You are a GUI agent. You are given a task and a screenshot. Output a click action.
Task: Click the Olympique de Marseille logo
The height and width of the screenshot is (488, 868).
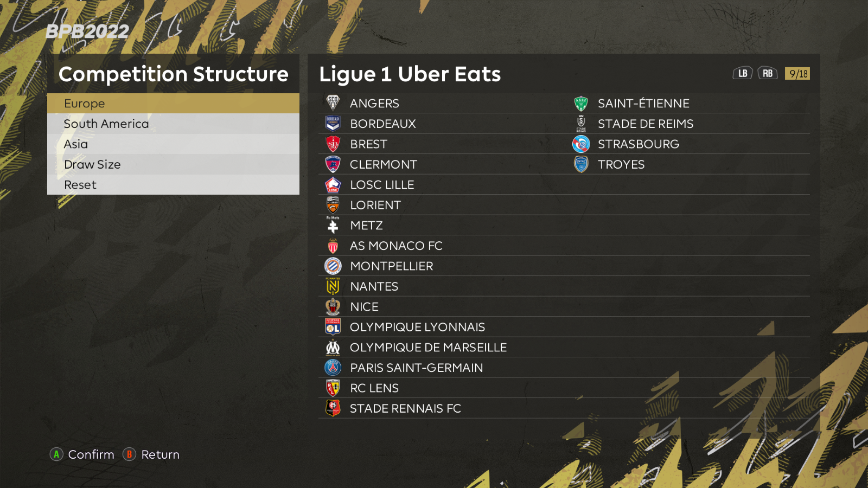point(333,348)
